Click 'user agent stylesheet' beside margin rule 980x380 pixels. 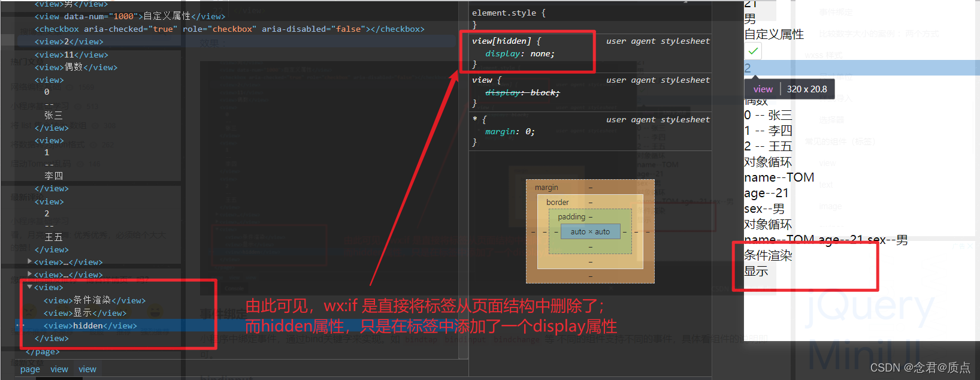658,119
